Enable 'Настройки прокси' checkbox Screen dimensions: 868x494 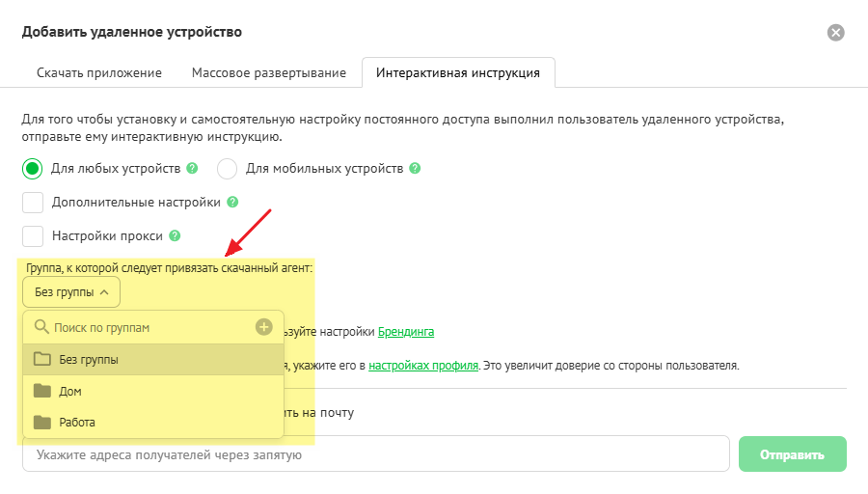[x=33, y=235]
